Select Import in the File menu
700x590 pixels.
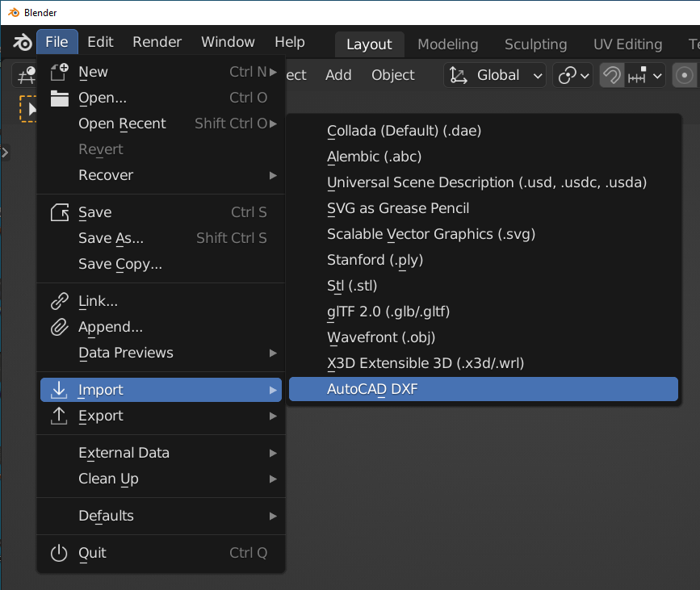pyautogui.click(x=161, y=390)
